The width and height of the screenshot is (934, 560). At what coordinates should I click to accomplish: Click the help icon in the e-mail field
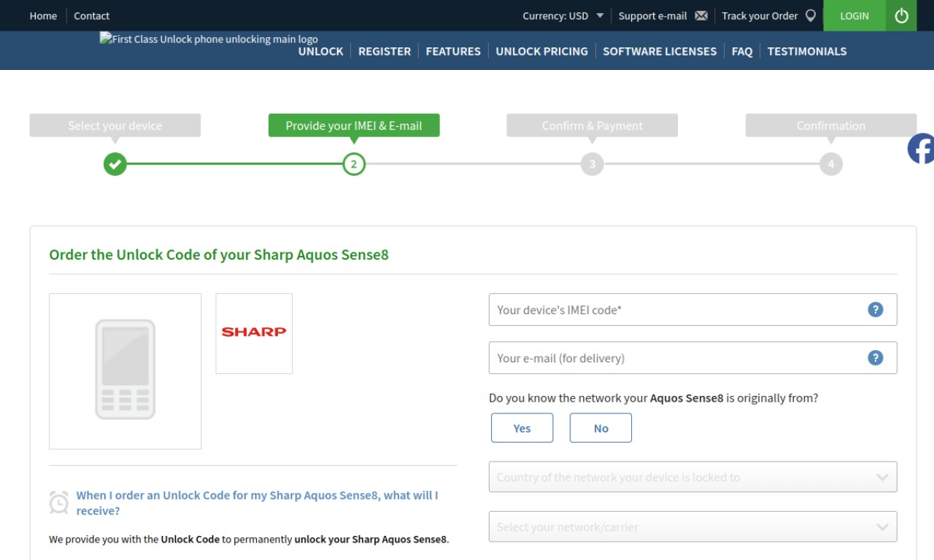[876, 358]
